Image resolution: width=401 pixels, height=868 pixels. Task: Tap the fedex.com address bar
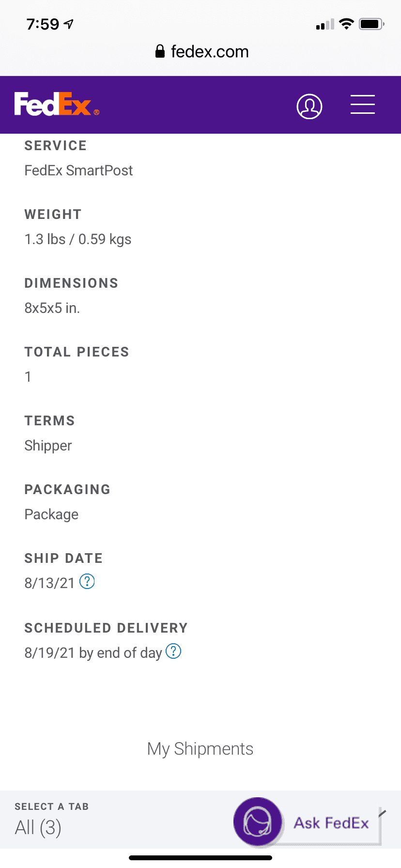point(200,51)
